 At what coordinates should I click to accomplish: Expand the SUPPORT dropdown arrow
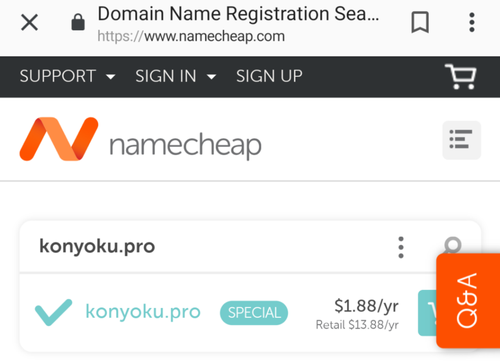tap(110, 77)
